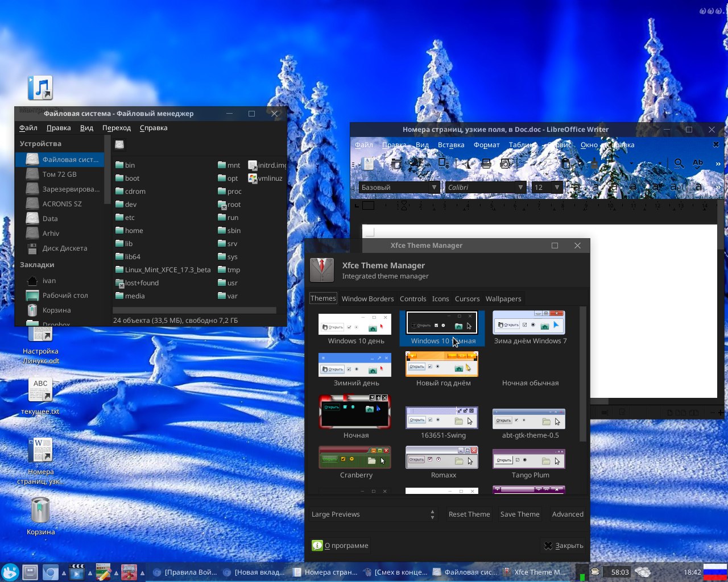The width and height of the screenshot is (728, 582).
Task: Open the Large Previews combo box
Action: tap(373, 514)
